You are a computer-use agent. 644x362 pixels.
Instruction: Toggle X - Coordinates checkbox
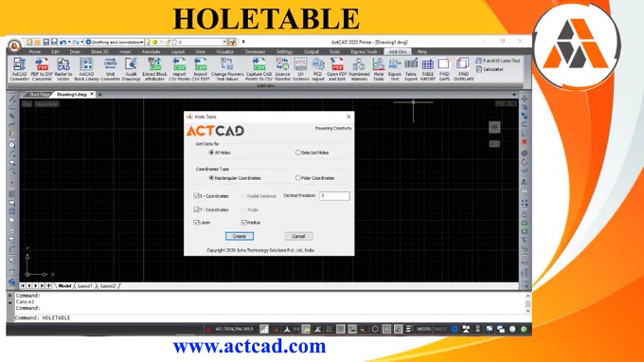[196, 196]
